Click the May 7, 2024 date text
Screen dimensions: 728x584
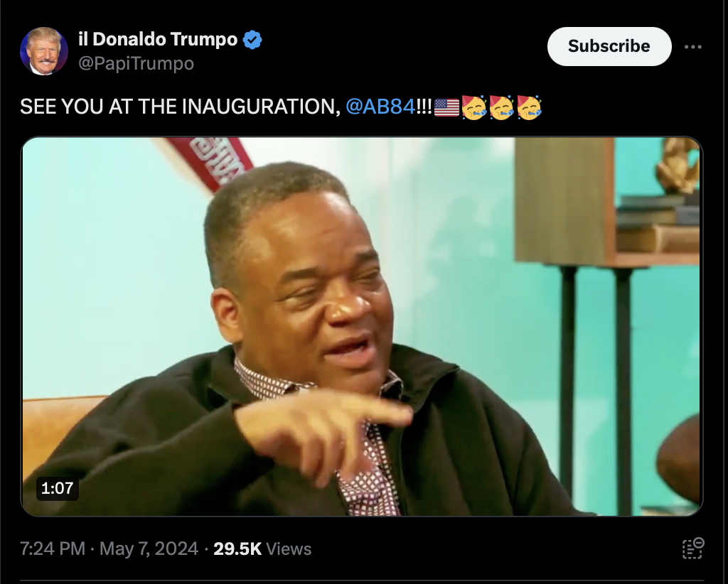(149, 548)
